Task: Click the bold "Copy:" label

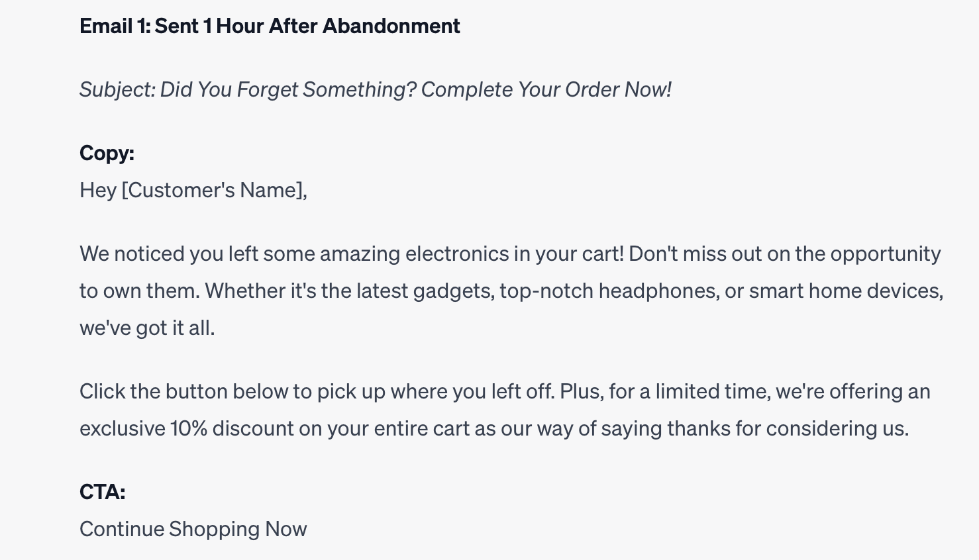Action: (x=107, y=153)
